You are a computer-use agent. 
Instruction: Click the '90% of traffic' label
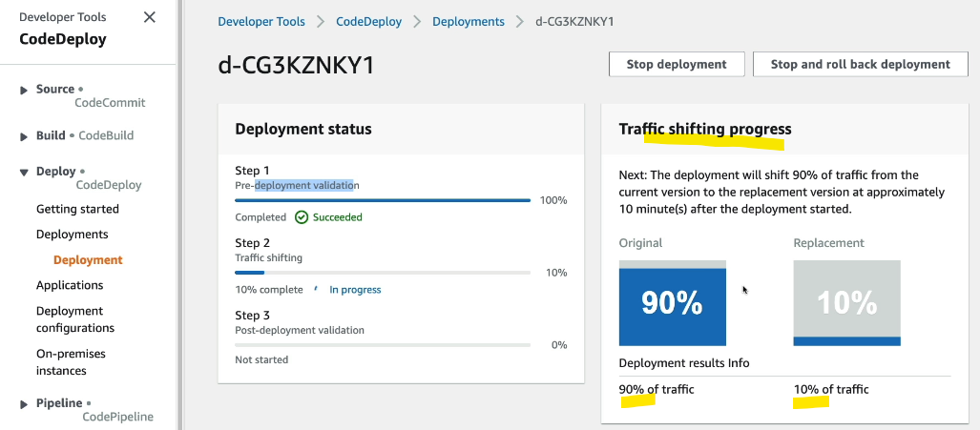click(657, 389)
